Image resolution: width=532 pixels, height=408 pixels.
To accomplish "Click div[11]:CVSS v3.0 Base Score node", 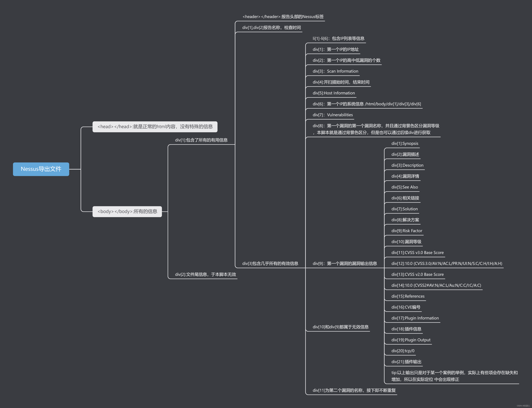I will (417, 253).
